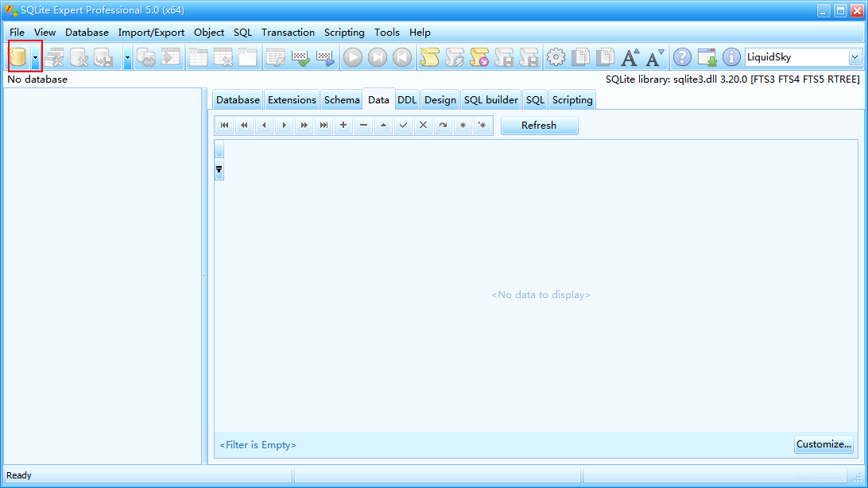
Task: Open the SQL menu
Action: click(x=242, y=33)
